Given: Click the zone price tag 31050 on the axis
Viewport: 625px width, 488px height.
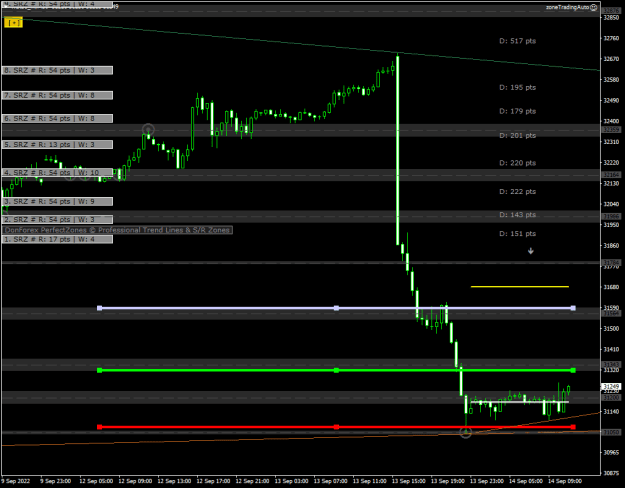Looking at the screenshot, I should tap(611, 432).
